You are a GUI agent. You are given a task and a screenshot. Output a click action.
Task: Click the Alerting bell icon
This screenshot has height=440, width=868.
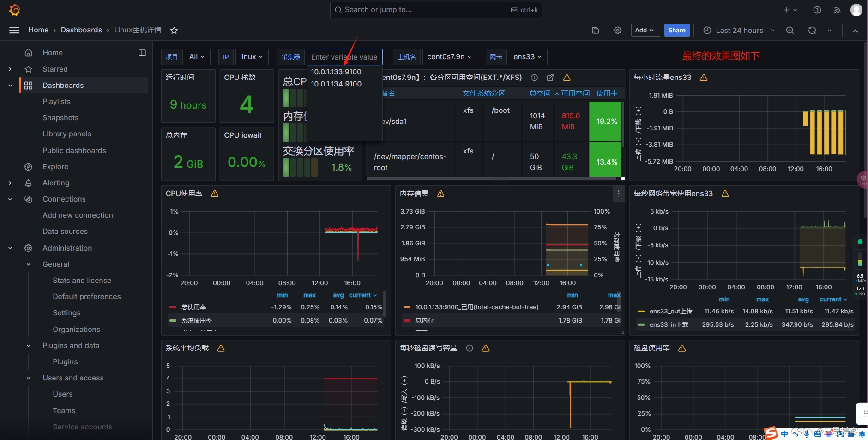point(28,183)
